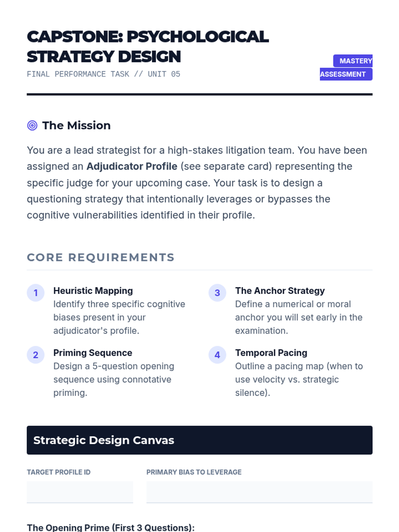
Task: Select the Strategic Design Canvas header bar
Action: click(x=199, y=440)
